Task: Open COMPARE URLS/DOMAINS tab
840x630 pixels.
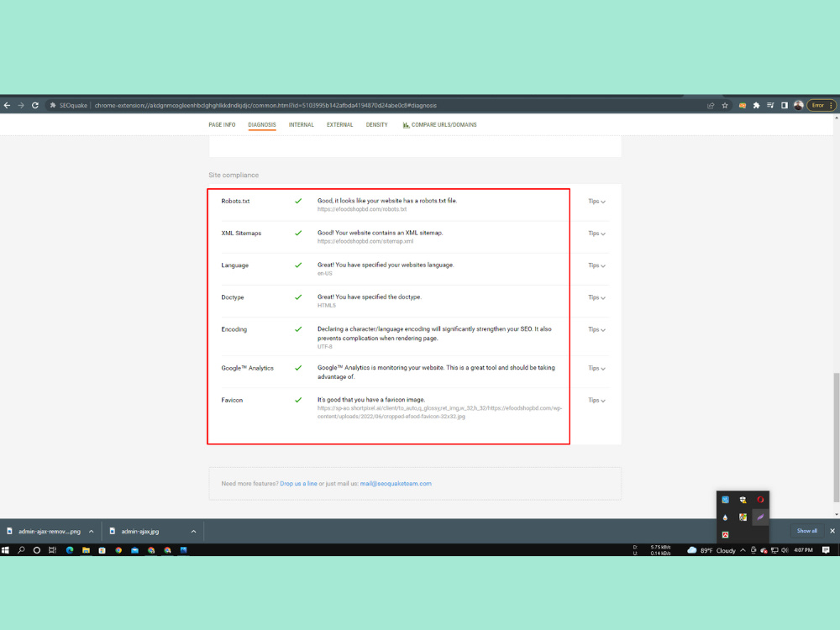Action: click(x=439, y=125)
